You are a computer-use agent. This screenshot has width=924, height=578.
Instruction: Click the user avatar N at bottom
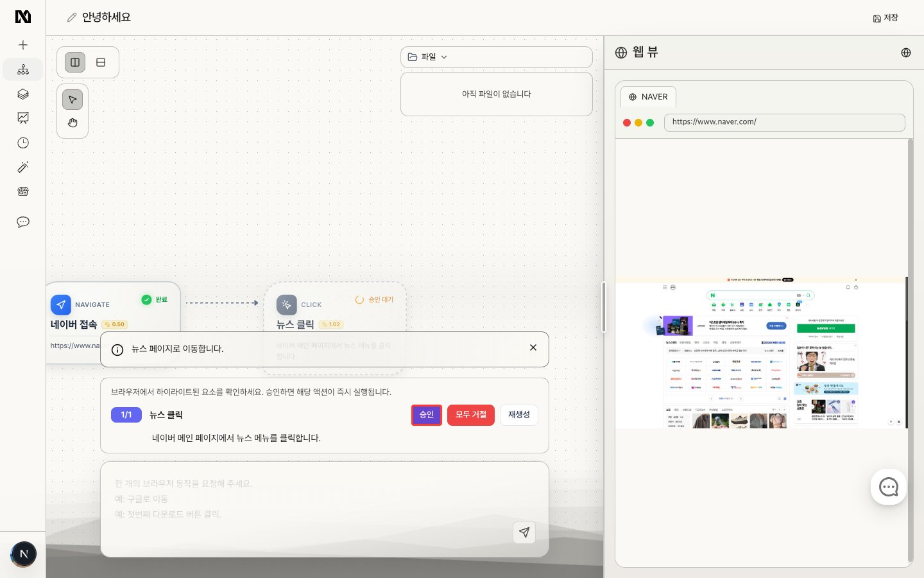(x=24, y=554)
